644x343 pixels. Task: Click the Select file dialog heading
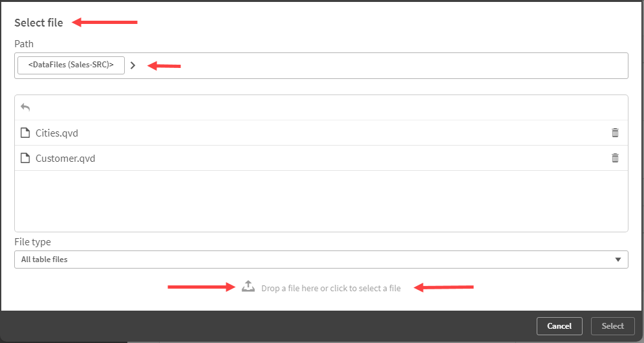[39, 23]
